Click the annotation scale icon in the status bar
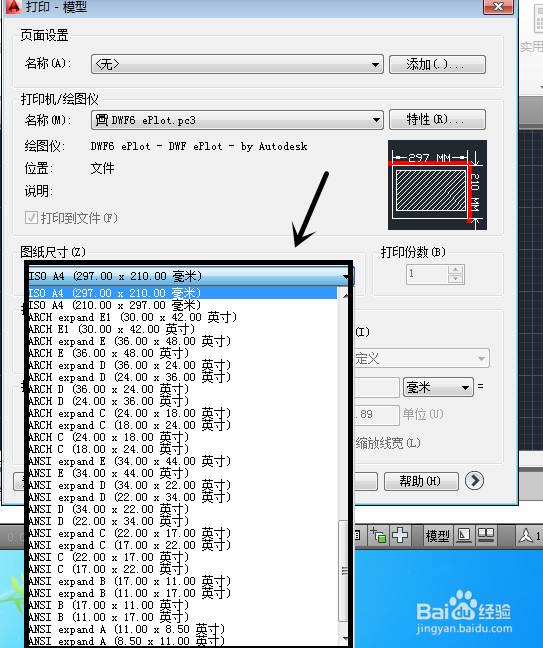Image resolution: width=543 pixels, height=648 pixels. tap(526, 536)
